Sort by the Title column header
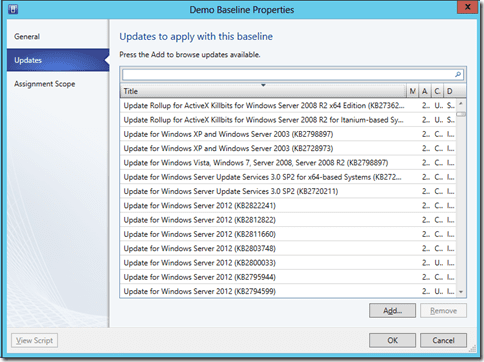 (x=263, y=91)
